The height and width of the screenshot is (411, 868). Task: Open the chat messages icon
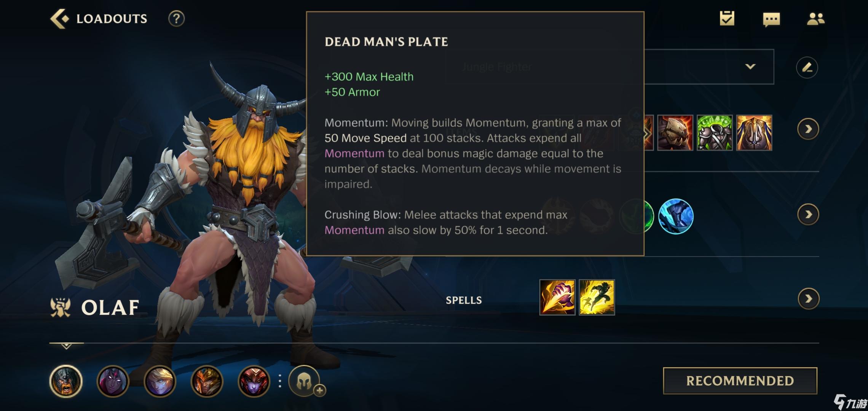tap(771, 19)
